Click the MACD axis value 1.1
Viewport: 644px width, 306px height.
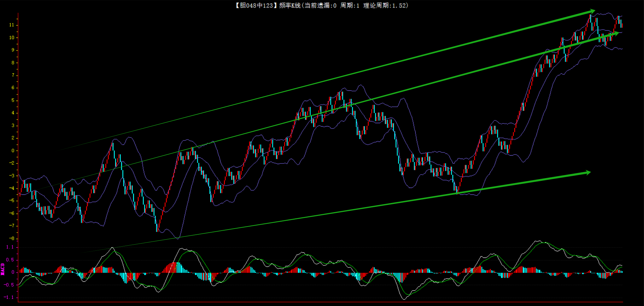pos(10,247)
